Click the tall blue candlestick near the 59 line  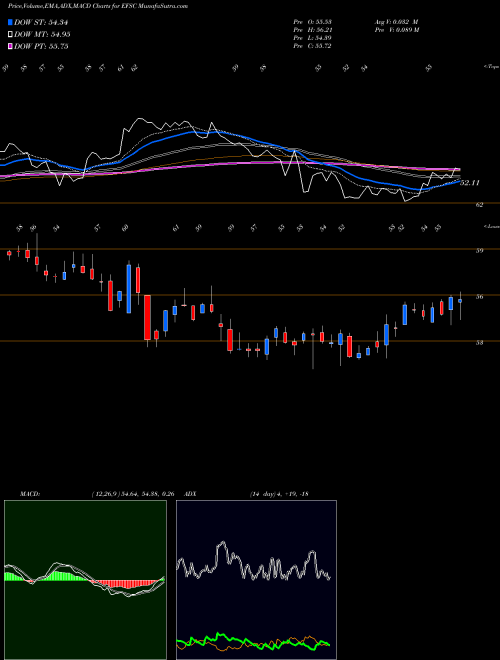[x=129, y=289]
